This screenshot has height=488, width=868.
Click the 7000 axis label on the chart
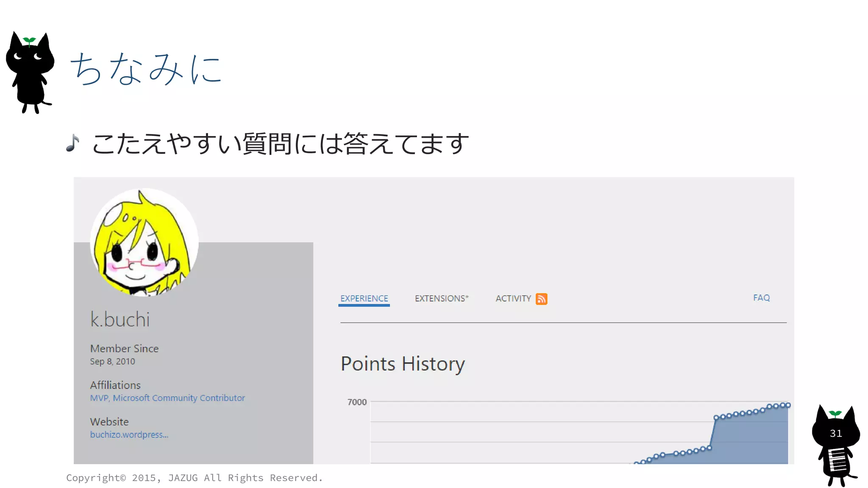pyautogui.click(x=357, y=402)
